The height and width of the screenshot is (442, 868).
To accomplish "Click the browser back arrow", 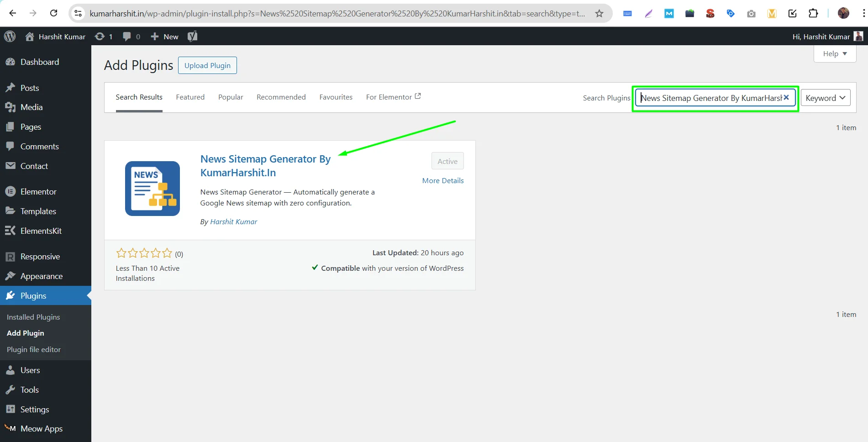I will 13,13.
